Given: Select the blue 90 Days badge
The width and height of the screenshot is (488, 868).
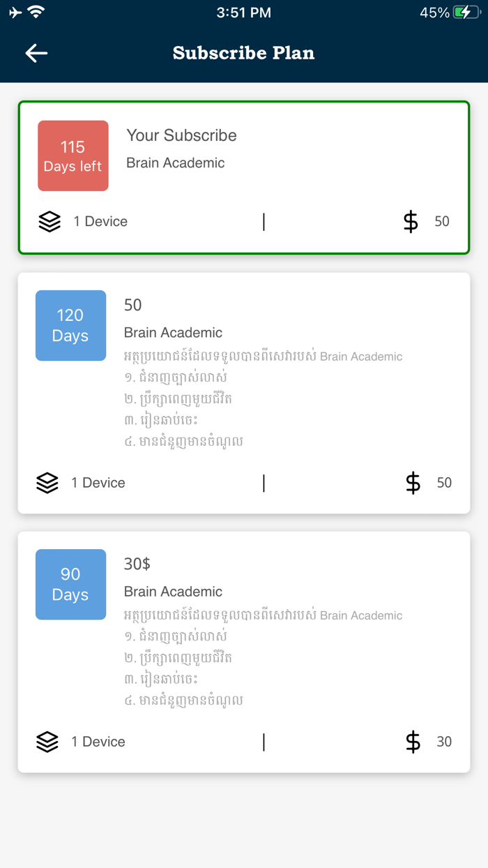Looking at the screenshot, I should click(x=70, y=584).
